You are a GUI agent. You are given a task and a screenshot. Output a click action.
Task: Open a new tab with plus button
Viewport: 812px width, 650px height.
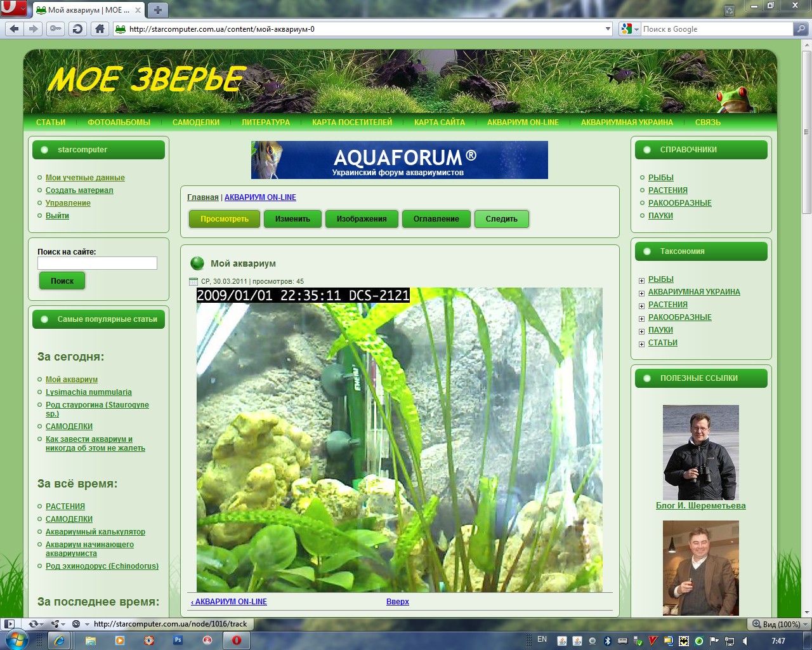click(158, 10)
